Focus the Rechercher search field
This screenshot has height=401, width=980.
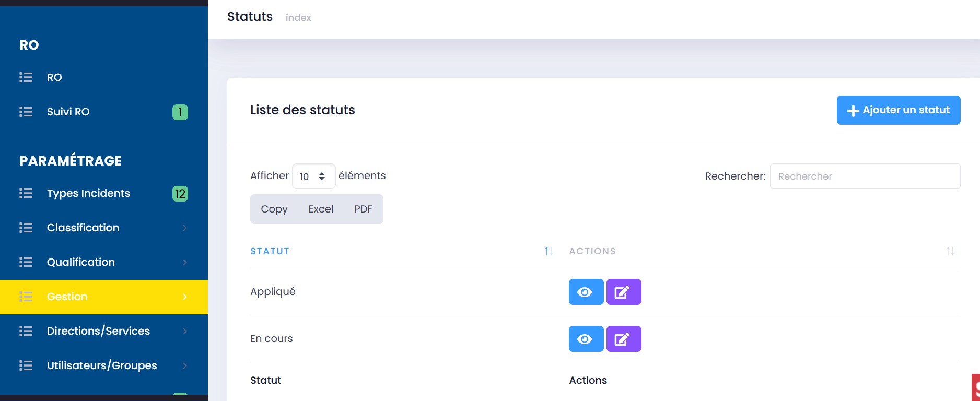click(x=865, y=176)
